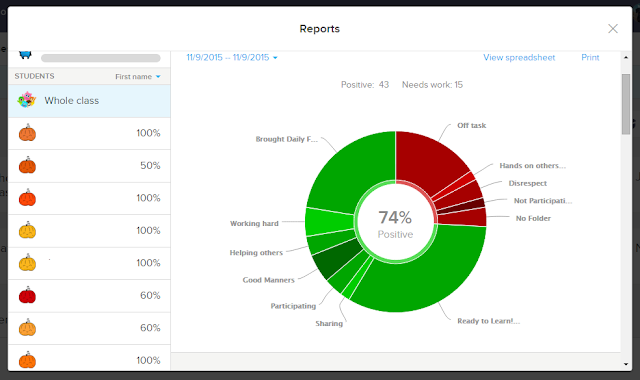
Task: Click the Print link
Action: (x=590, y=58)
